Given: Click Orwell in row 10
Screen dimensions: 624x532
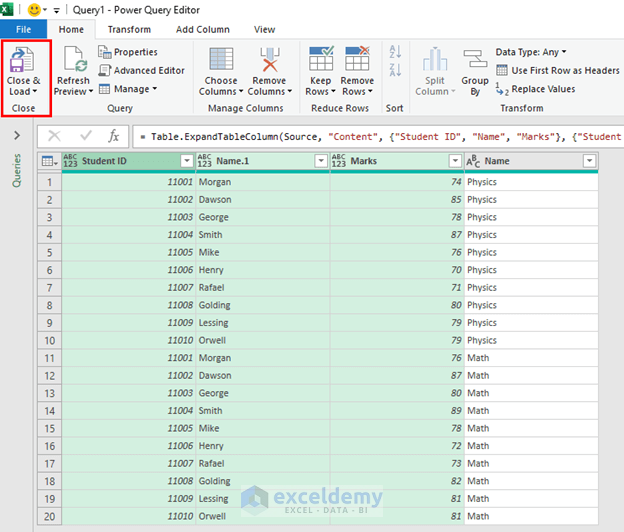Looking at the screenshot, I should [263, 340].
